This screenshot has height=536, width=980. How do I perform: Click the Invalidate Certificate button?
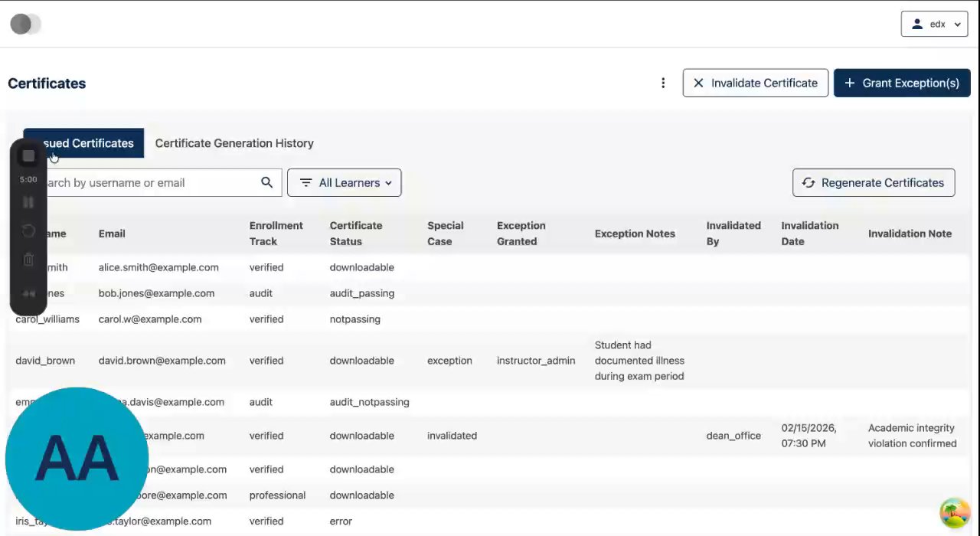pos(755,83)
